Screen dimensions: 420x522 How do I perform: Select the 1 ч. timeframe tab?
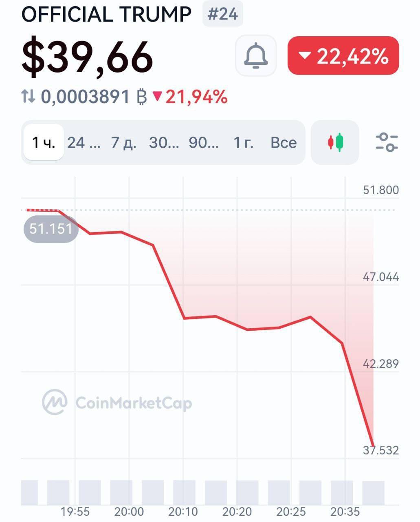coord(44,143)
